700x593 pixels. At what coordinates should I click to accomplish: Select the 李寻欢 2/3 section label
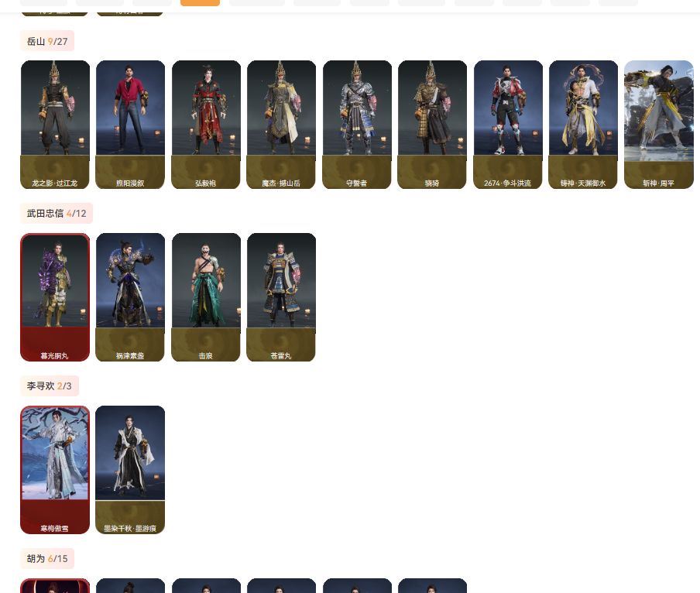[50, 386]
